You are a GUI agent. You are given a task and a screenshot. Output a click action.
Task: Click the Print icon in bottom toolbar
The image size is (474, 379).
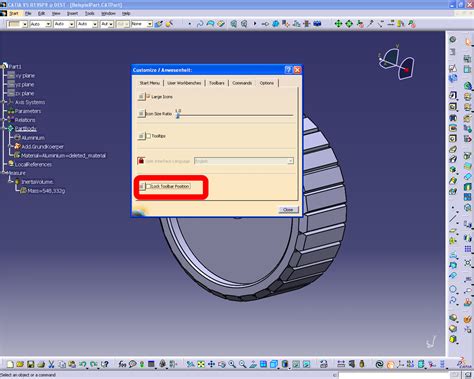click(x=41, y=364)
